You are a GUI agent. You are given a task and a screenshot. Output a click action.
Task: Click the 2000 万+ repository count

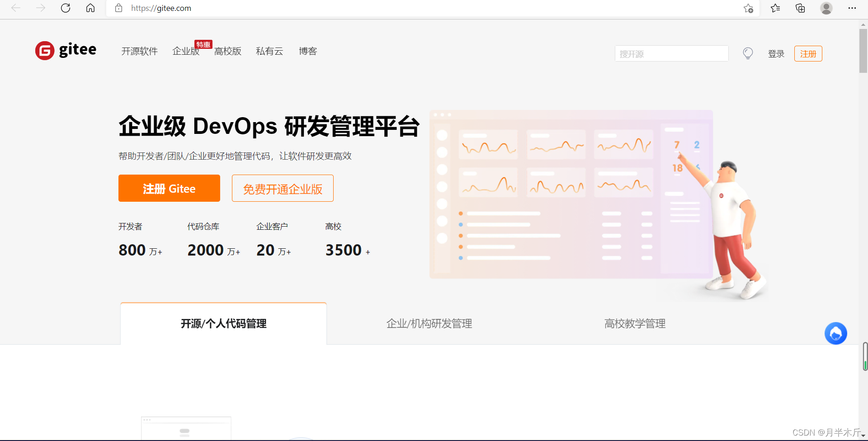pos(214,250)
